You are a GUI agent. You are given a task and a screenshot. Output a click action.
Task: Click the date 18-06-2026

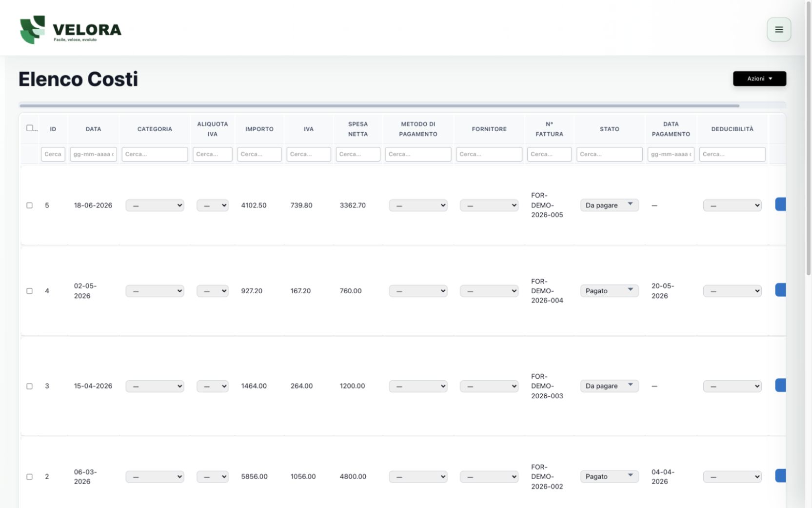click(93, 205)
